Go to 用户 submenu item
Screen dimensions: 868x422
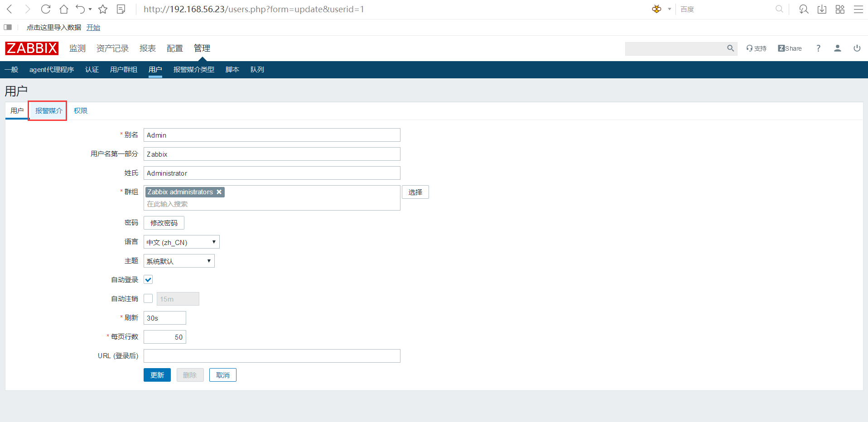tap(155, 70)
